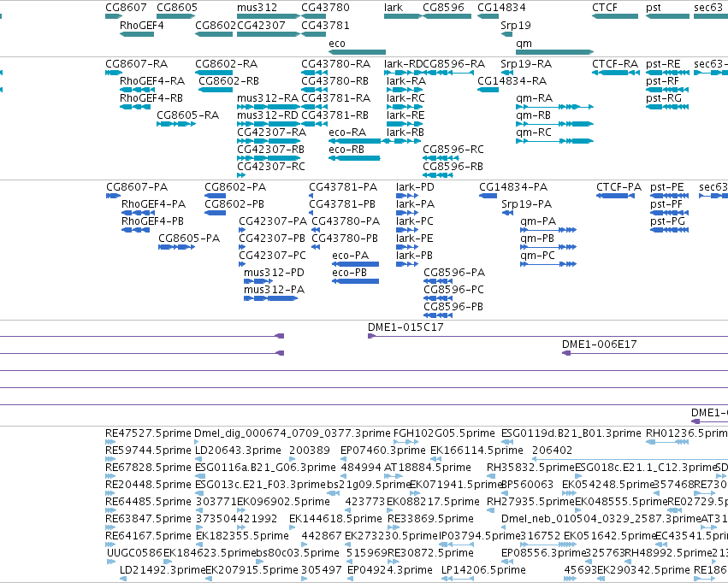Viewport: 728px width, 583px height.
Task: Select protein CG8596-PB
Action: tap(438, 315)
